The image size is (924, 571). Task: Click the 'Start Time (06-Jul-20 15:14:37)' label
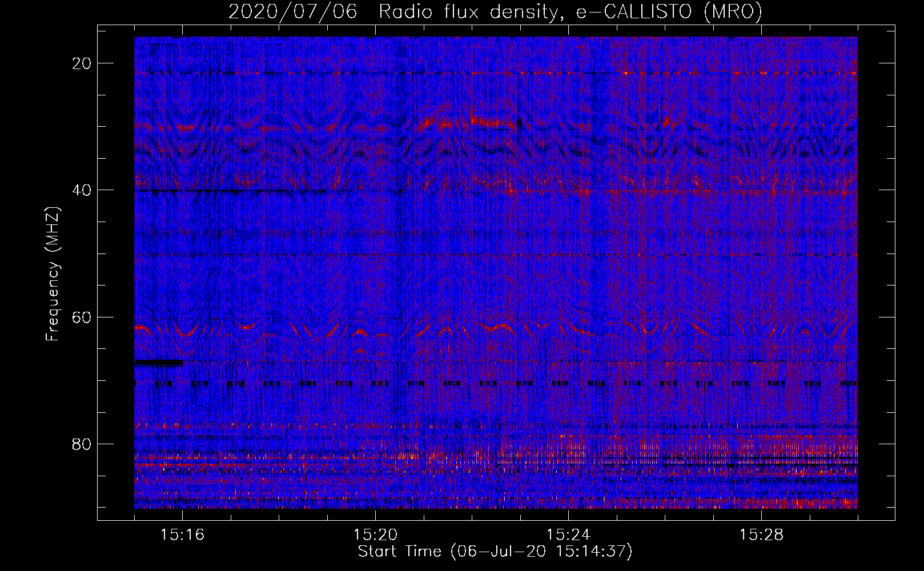[495, 552]
